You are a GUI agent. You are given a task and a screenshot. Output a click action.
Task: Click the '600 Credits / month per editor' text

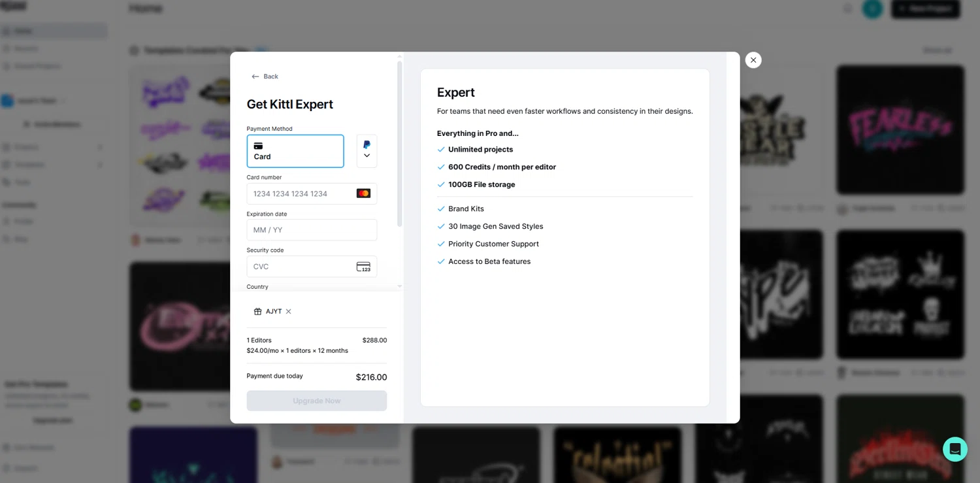(502, 167)
